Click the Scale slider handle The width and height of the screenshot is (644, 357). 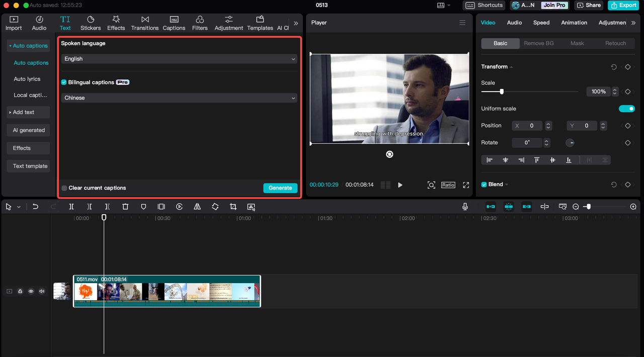point(502,92)
